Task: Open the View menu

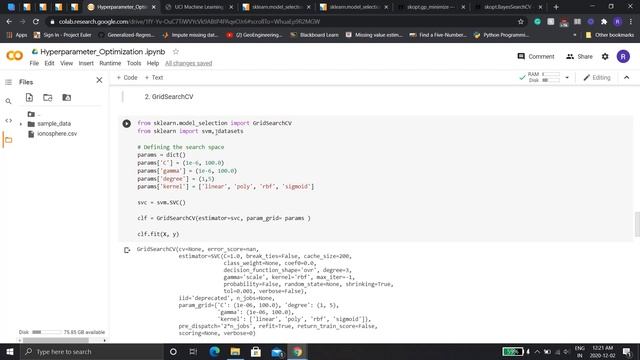Action: [67, 63]
